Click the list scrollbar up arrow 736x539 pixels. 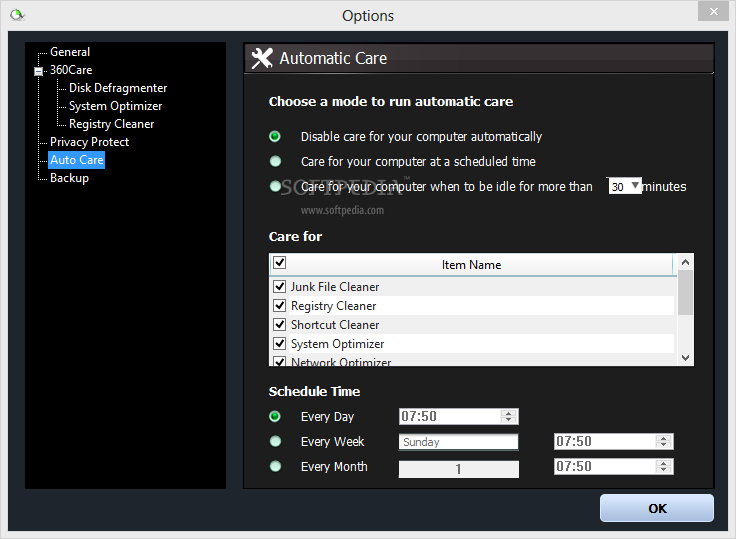click(685, 262)
